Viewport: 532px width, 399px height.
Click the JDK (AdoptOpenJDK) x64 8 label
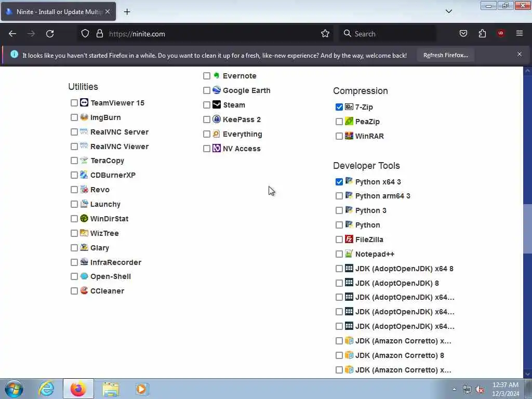pyautogui.click(x=404, y=269)
